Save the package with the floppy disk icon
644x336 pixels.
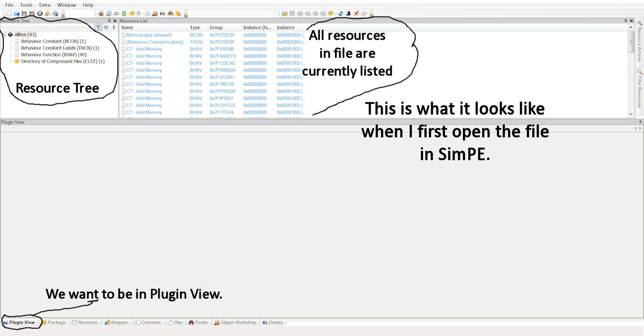[x=25, y=13]
